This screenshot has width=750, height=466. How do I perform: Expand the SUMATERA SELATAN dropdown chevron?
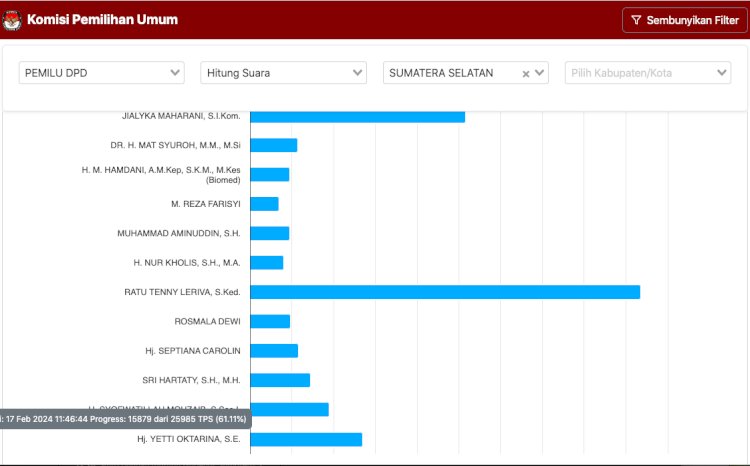[x=540, y=73]
